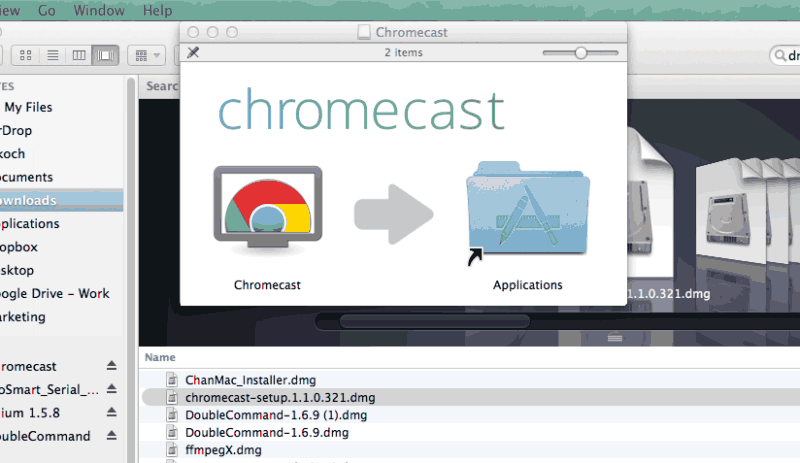
Task: Select the DoubleCommand device in sidebar
Action: [45, 436]
